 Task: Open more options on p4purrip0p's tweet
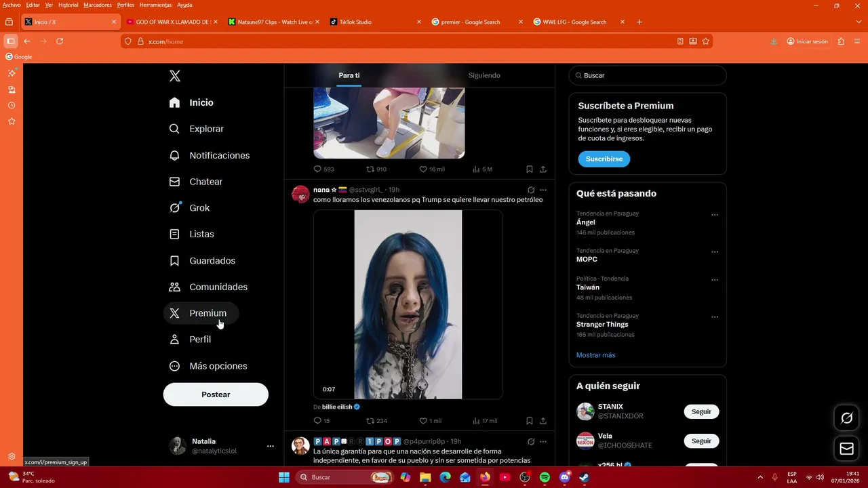coord(543,442)
